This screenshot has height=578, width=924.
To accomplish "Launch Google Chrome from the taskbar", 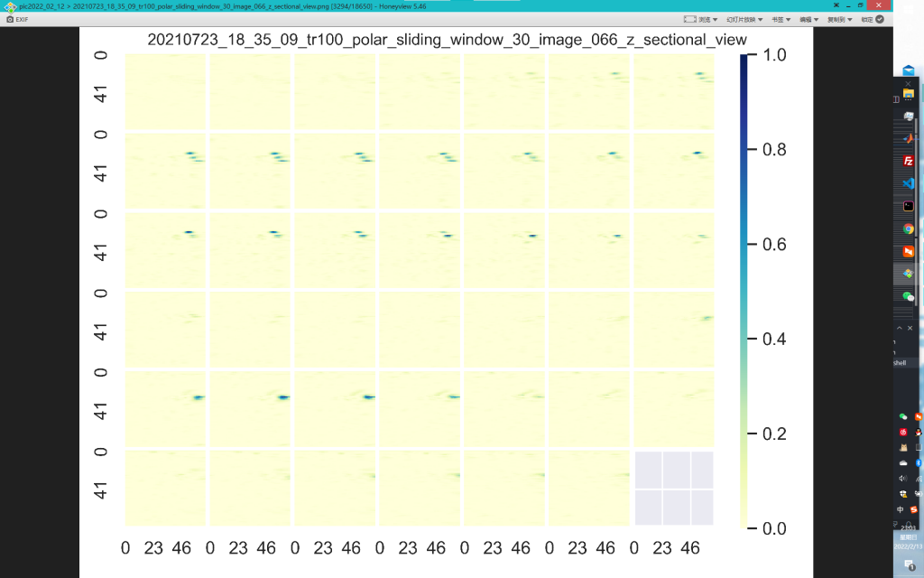I will [x=909, y=229].
